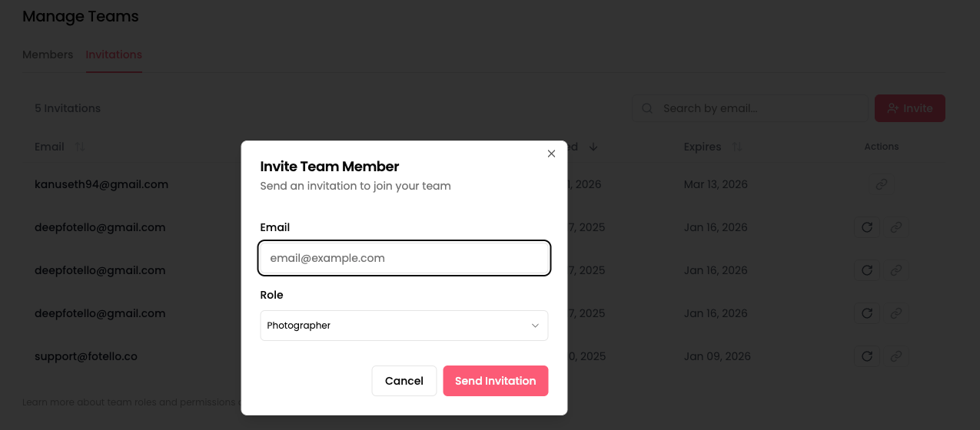The width and height of the screenshot is (980, 430).
Task: Switch to the Members tab
Action: coord(48,55)
